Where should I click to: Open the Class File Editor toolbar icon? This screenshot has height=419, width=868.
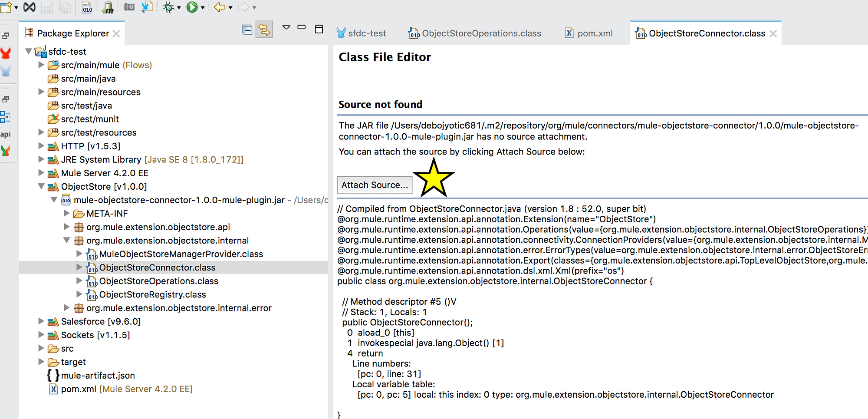tap(85, 8)
